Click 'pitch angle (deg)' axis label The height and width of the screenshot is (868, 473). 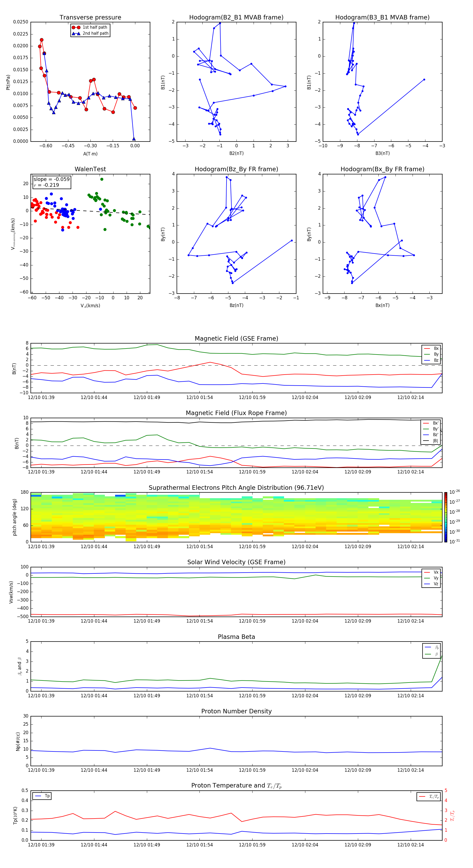pos(14,517)
